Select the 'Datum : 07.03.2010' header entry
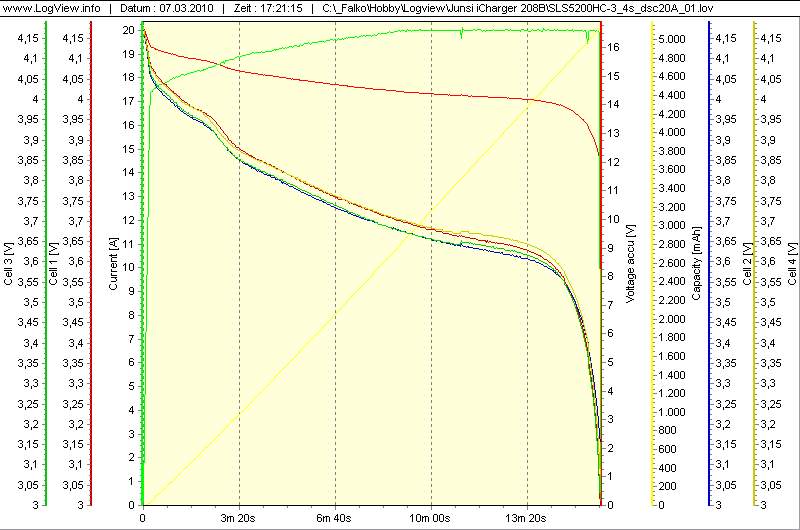 (167, 8)
